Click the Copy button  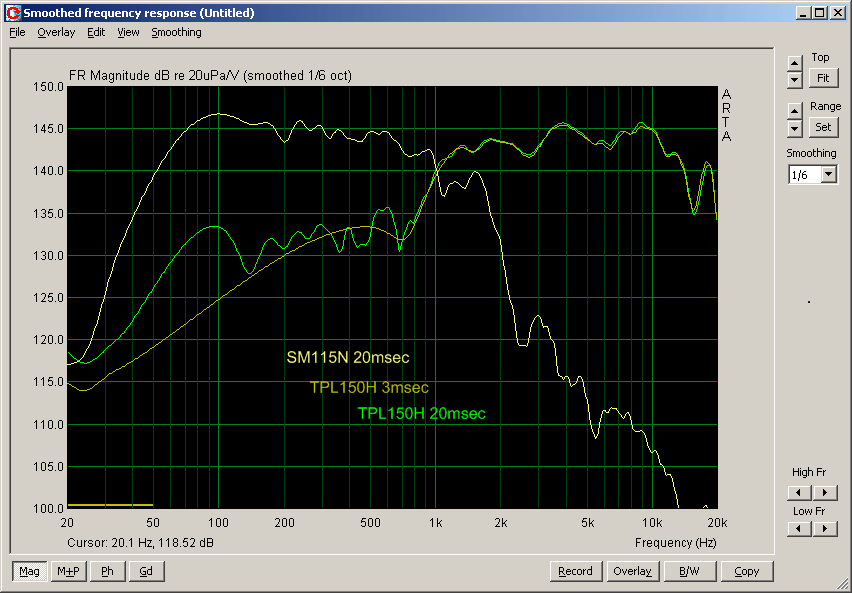747,571
